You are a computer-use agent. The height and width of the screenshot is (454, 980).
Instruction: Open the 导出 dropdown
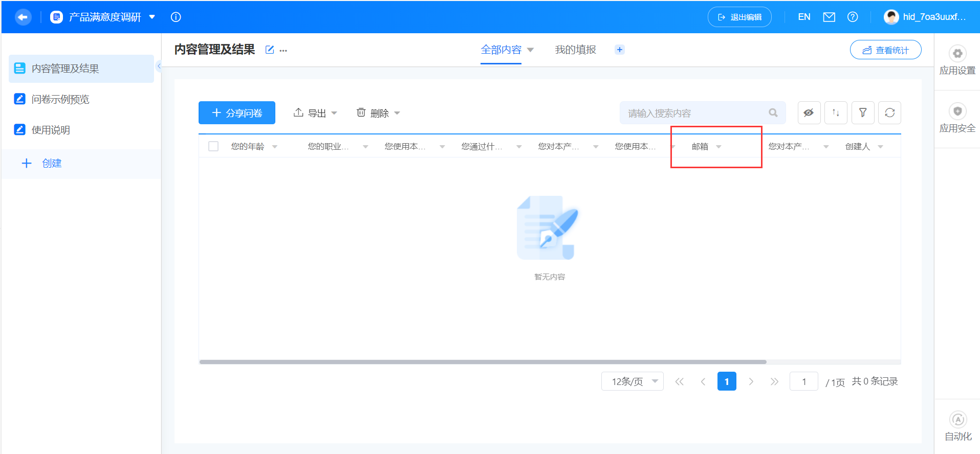pyautogui.click(x=315, y=113)
